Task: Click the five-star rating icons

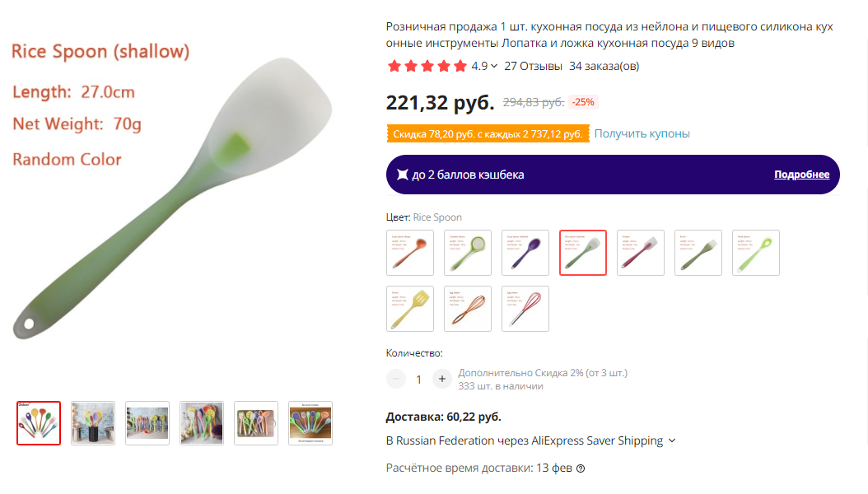Action: (427, 66)
